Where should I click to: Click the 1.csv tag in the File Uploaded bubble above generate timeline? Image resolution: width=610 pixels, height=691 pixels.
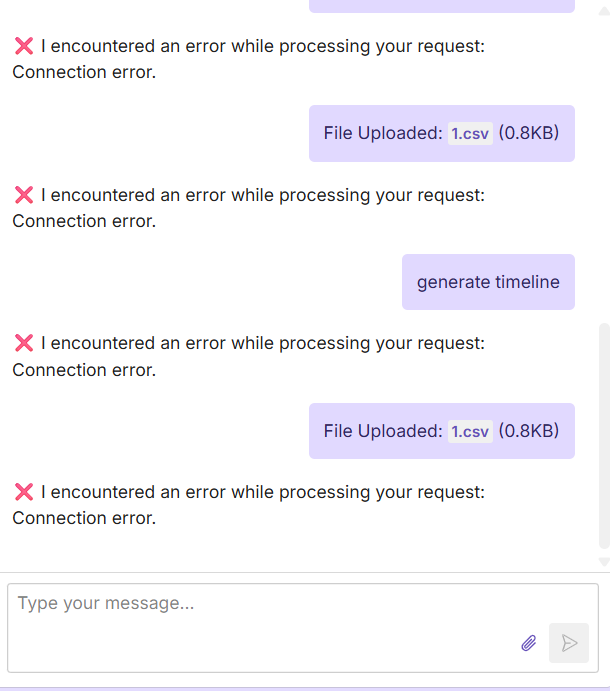[x=470, y=133]
